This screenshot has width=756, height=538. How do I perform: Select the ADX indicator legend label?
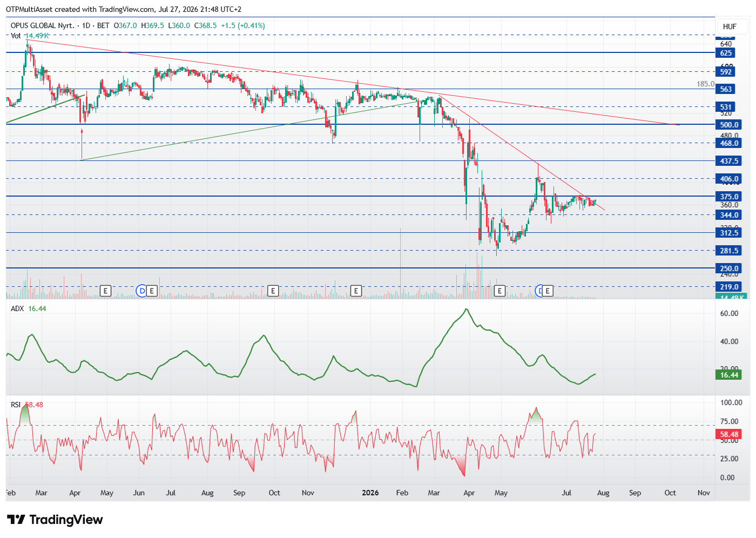[x=17, y=308]
